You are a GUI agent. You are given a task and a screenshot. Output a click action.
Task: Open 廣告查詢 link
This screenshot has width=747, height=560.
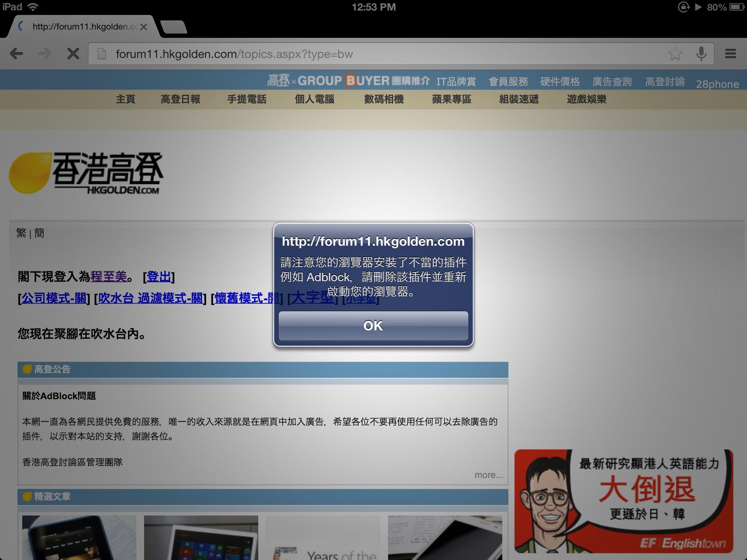click(x=612, y=81)
